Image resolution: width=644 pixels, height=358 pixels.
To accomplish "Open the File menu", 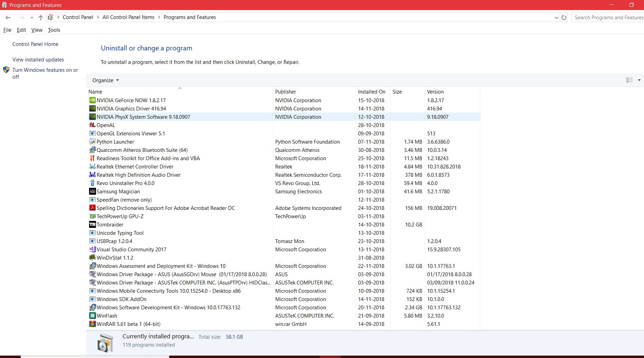I will coord(7,30).
